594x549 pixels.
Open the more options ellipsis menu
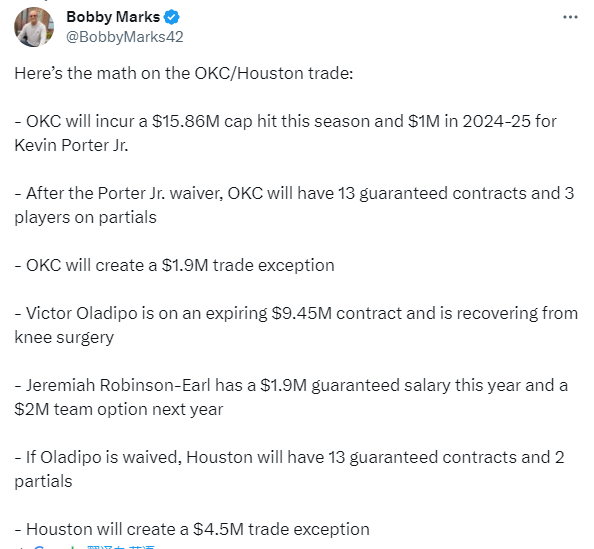click(x=570, y=17)
